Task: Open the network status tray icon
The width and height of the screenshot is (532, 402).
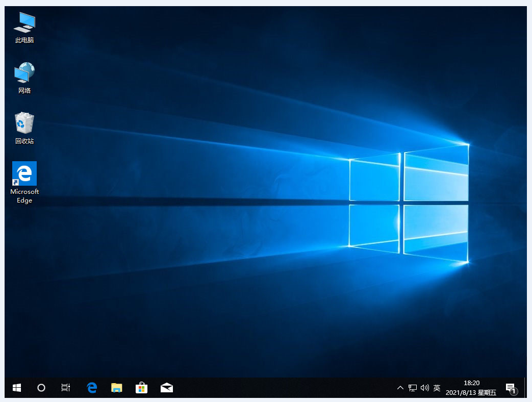Action: (413, 388)
